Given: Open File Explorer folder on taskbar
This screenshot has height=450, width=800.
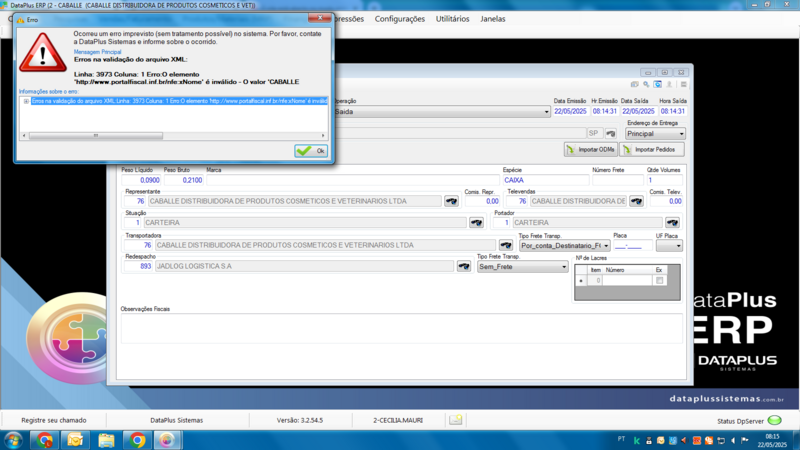Looking at the screenshot, I should pyautogui.click(x=106, y=440).
